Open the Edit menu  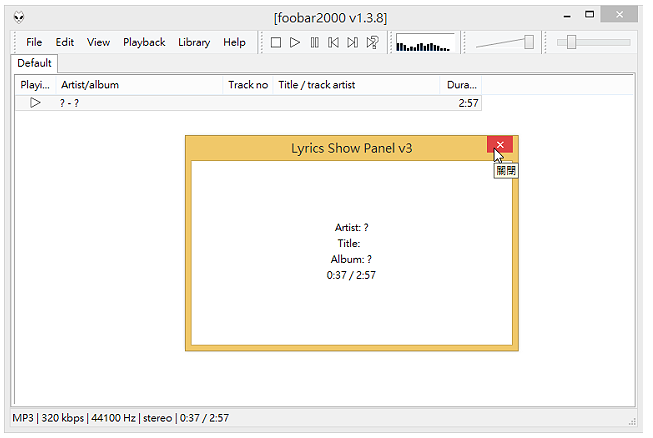65,42
